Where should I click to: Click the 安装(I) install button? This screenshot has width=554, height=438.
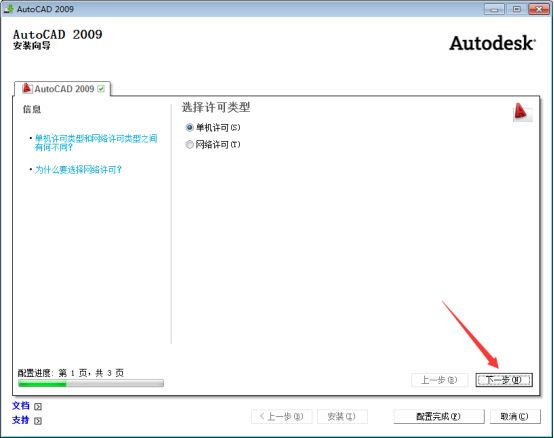click(342, 416)
